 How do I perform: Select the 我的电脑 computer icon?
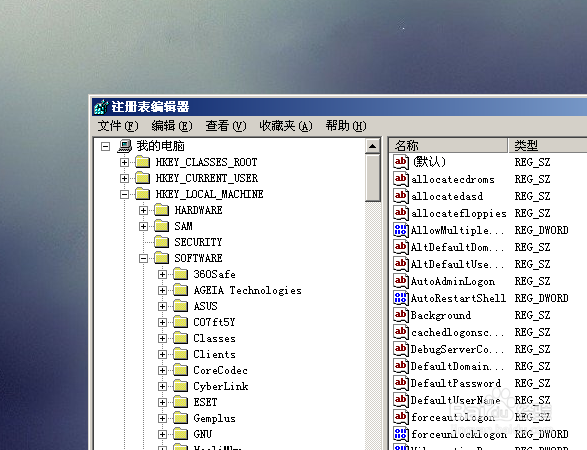[x=125, y=146]
